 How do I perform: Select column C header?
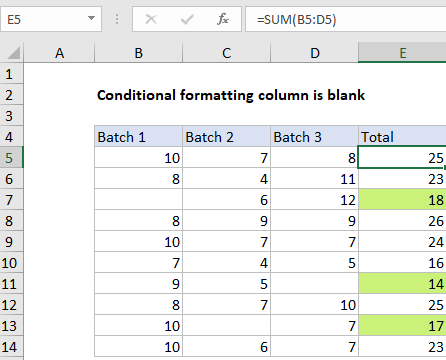pos(227,53)
